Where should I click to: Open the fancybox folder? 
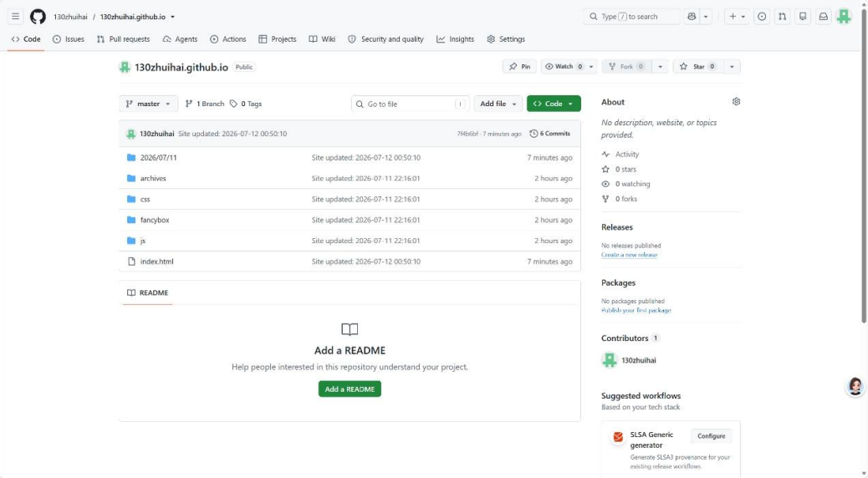click(x=155, y=220)
